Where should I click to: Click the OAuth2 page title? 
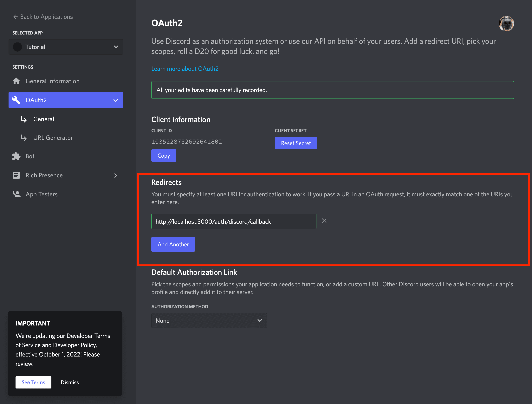pos(167,23)
